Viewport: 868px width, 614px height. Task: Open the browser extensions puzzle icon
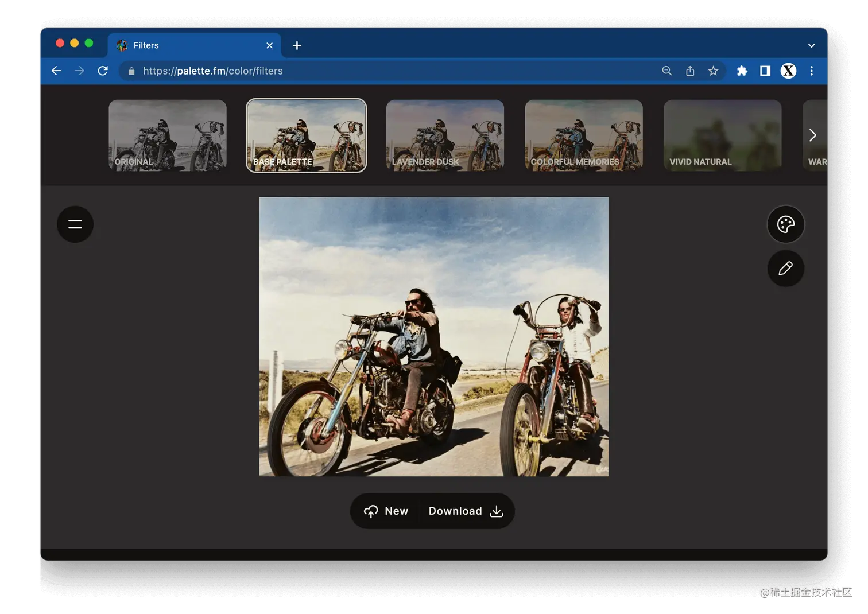pyautogui.click(x=742, y=71)
